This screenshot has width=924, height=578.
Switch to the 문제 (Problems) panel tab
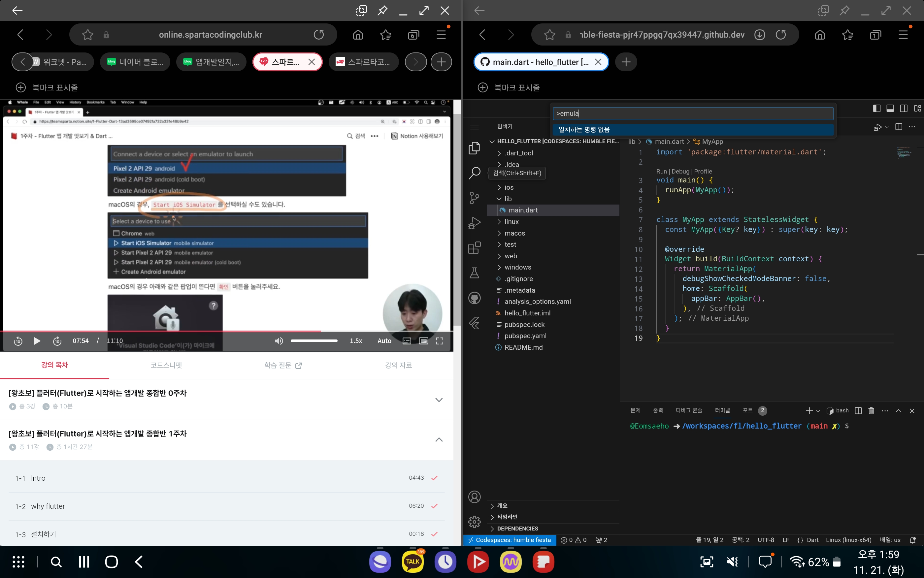635,410
